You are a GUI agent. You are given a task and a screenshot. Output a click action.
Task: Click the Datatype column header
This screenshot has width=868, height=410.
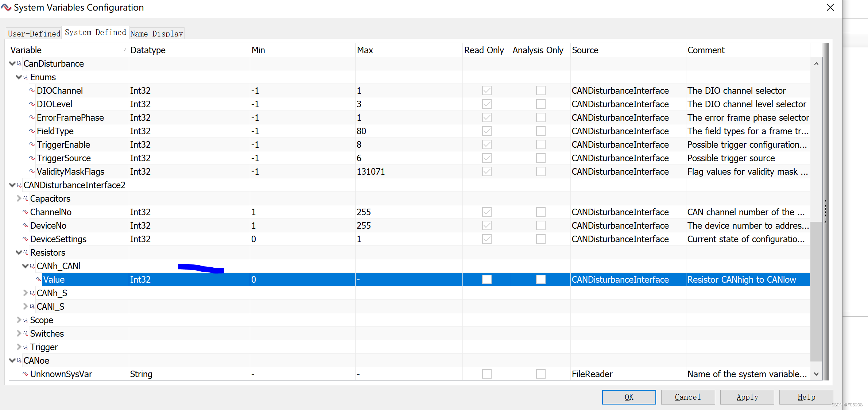(148, 50)
